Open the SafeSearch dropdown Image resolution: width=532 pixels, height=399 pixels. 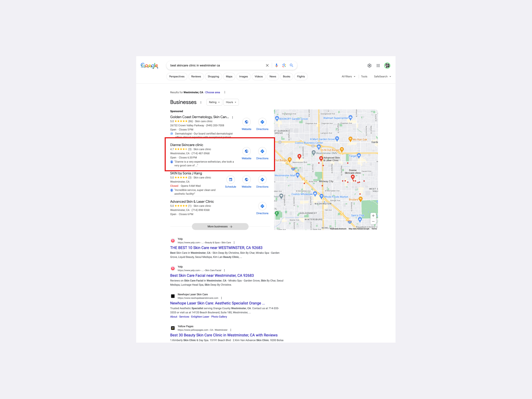point(383,77)
